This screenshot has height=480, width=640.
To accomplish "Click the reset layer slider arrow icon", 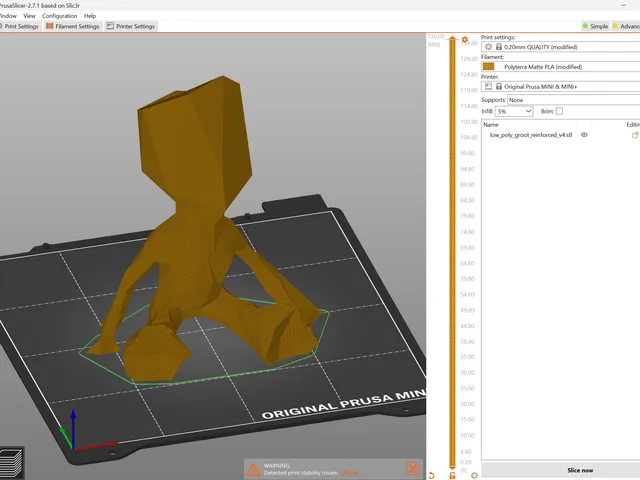I will [x=431, y=476].
